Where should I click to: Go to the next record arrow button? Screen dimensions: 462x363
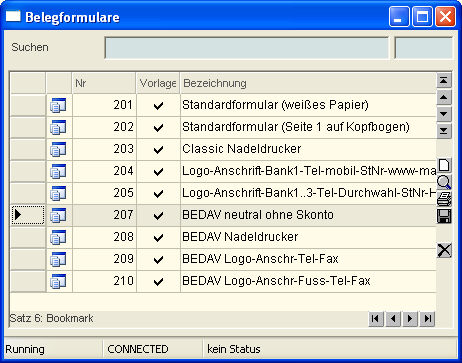pos(410,319)
